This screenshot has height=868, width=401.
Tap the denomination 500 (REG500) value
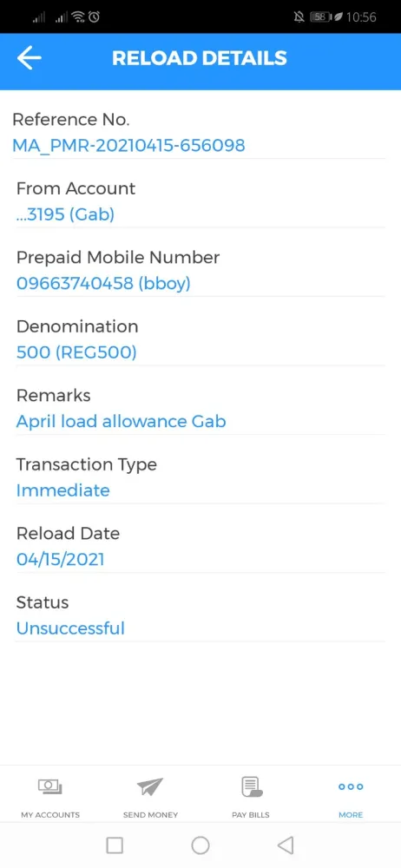point(76,352)
